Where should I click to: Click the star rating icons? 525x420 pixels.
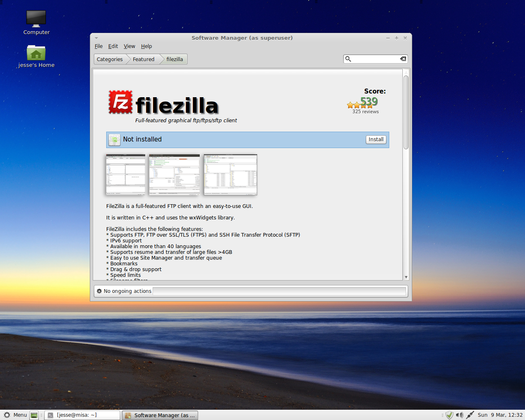[359, 105]
